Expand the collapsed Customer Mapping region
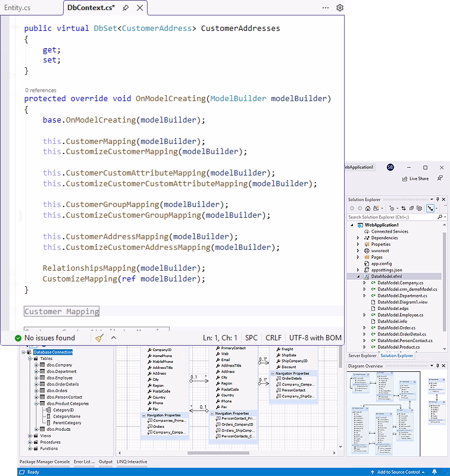This screenshot has width=450, height=476. click(62, 311)
